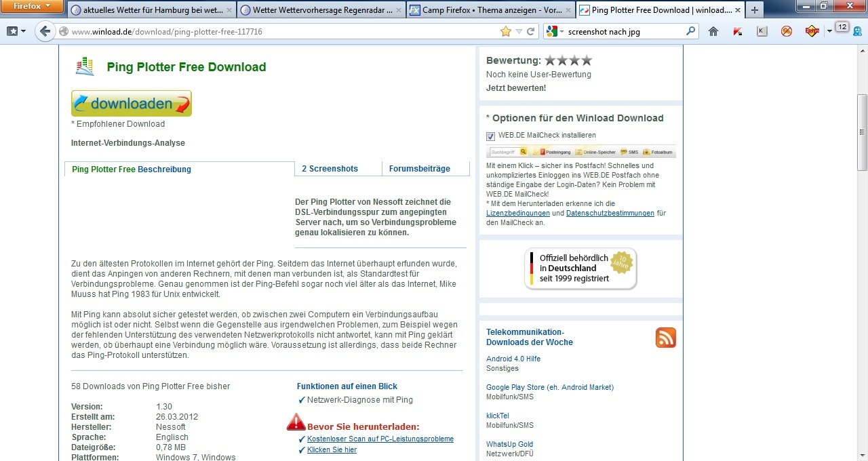Open the 2 Screenshots tab
Viewport: 868px width, 461px height.
(330, 169)
